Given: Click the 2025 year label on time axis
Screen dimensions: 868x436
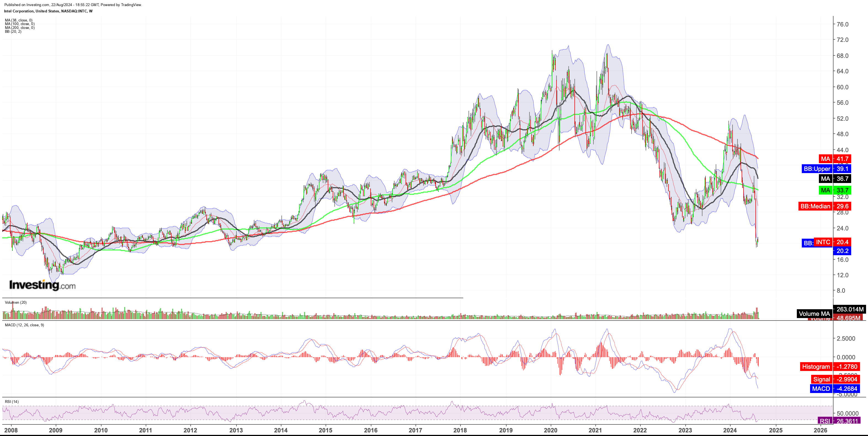Looking at the screenshot, I should pyautogui.click(x=776, y=430).
